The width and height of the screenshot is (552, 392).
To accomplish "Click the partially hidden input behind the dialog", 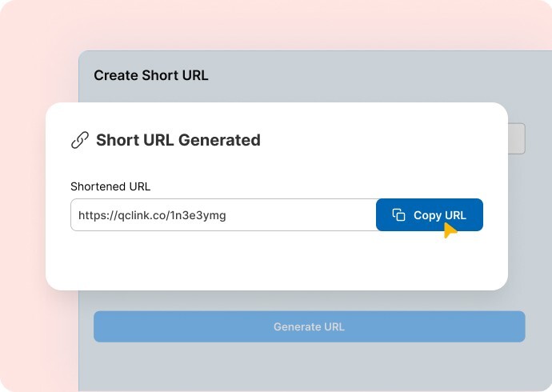I will click(517, 138).
